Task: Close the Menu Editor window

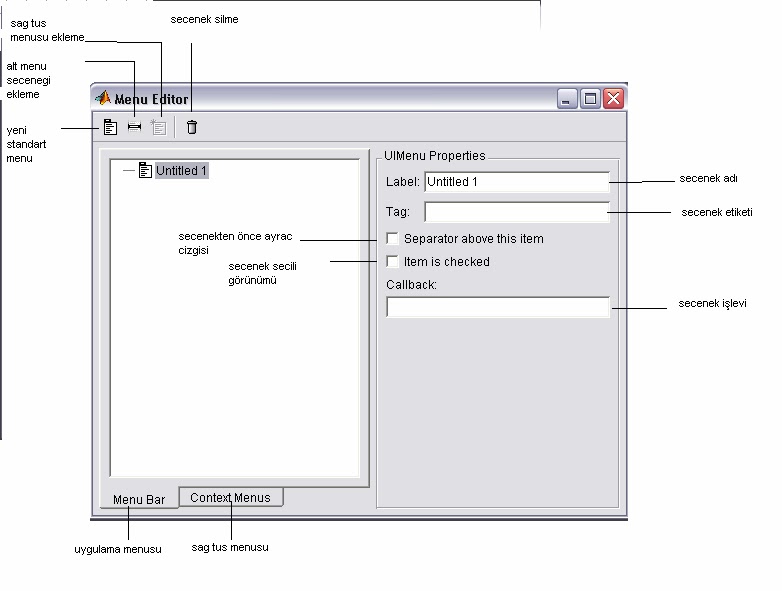Action: click(613, 99)
